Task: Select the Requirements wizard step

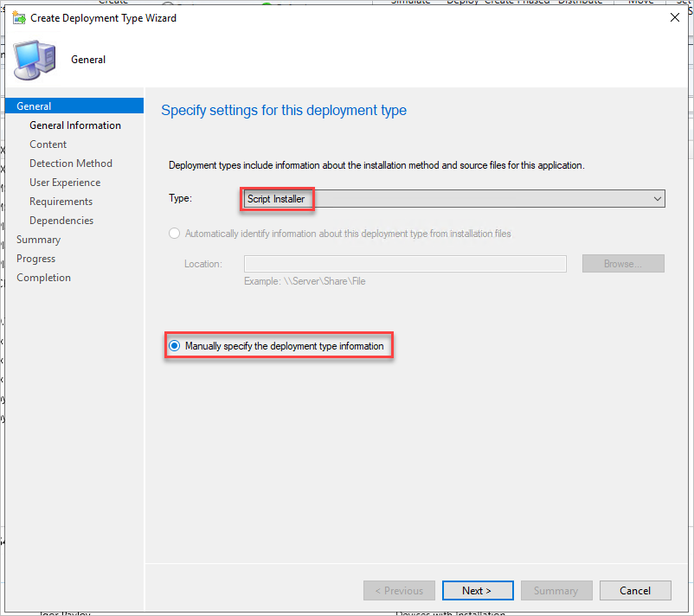Action: [x=61, y=201]
